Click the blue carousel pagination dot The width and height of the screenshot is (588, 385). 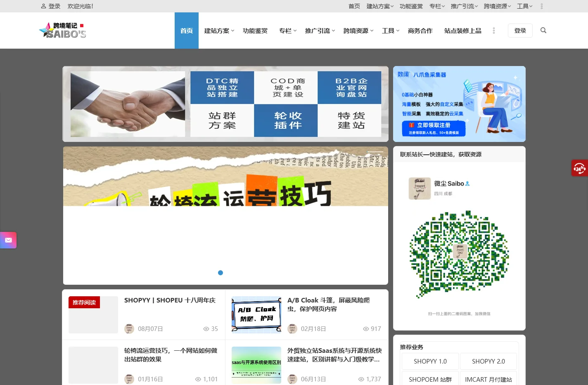(220, 273)
